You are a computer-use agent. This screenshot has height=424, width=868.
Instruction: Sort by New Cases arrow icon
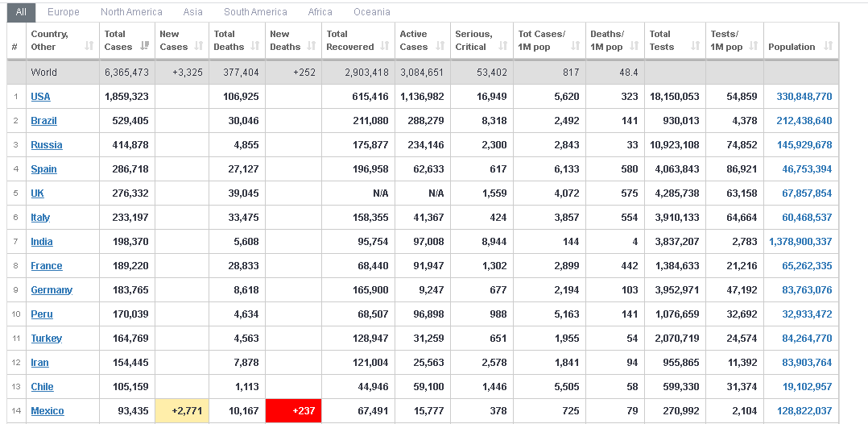200,46
